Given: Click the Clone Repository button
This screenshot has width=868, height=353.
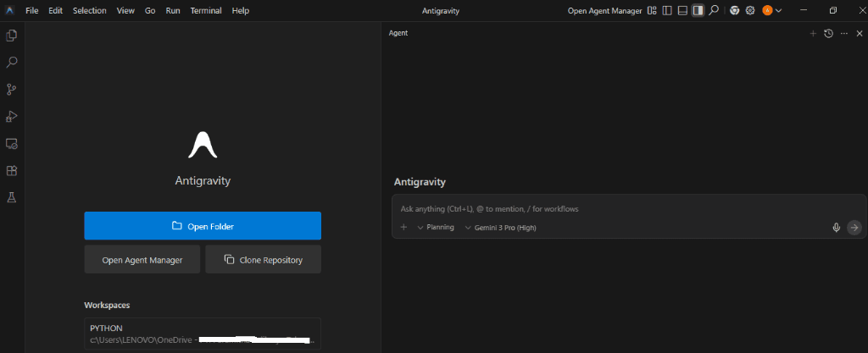Looking at the screenshot, I should tap(263, 260).
